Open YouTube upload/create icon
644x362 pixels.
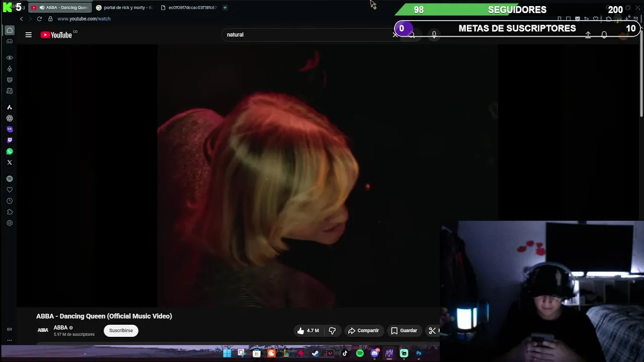pyautogui.click(x=588, y=35)
